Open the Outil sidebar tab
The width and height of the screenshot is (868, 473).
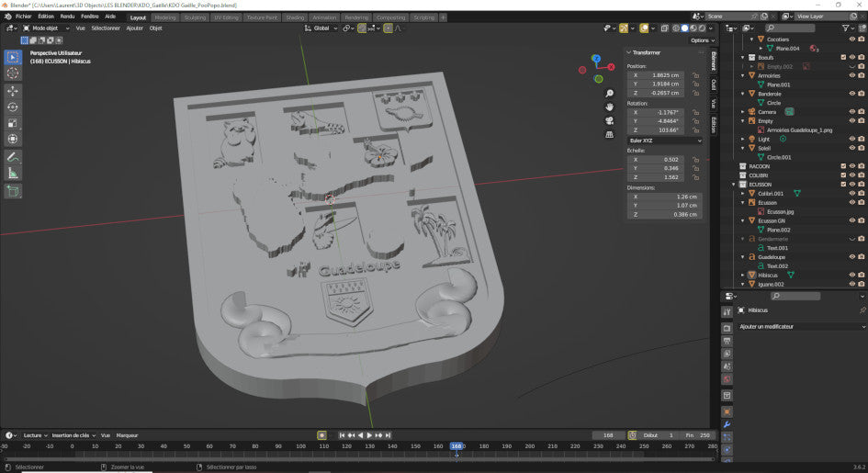click(x=714, y=84)
